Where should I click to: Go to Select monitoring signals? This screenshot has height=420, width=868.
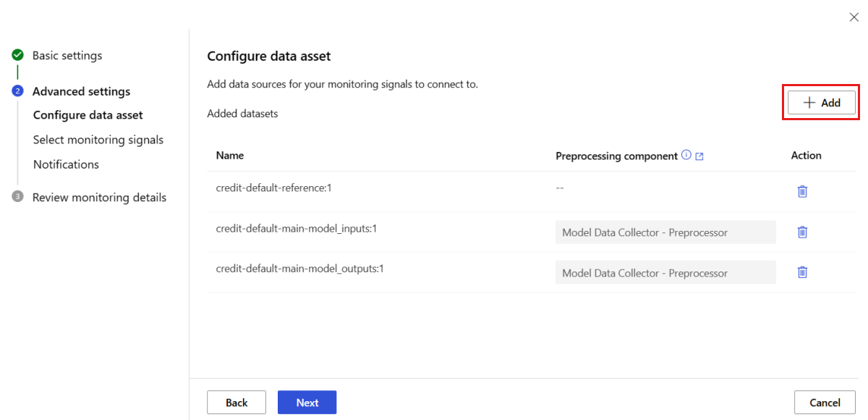98,140
